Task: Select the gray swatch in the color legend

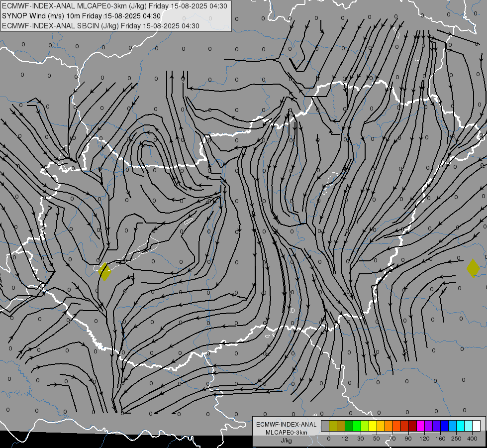Action: tap(325, 426)
